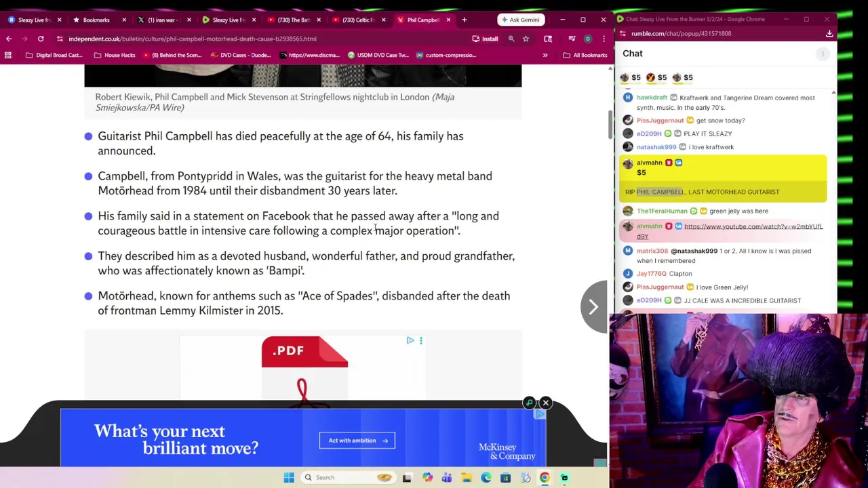Close the Bookmarks tab
Image resolution: width=868 pixels, height=488 pixels.
click(124, 20)
